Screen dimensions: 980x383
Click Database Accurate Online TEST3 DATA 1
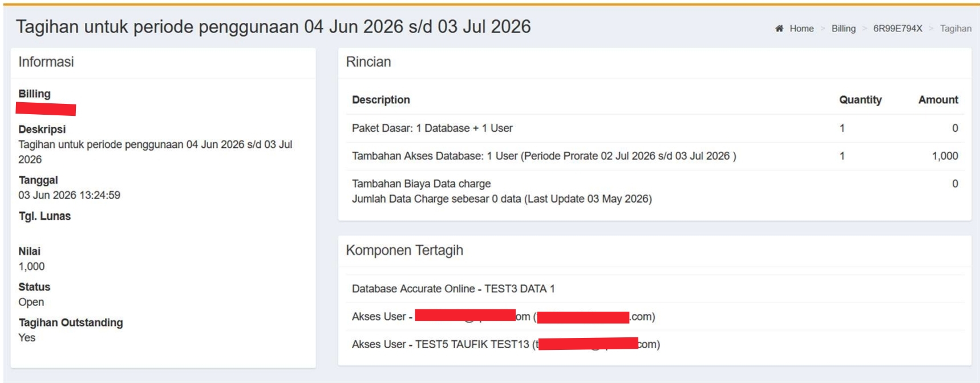tap(453, 289)
